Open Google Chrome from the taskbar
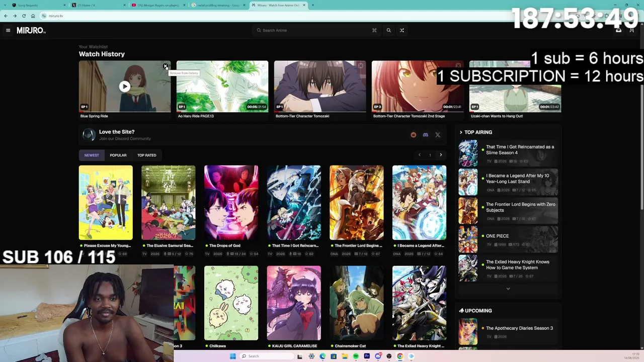 click(400, 356)
